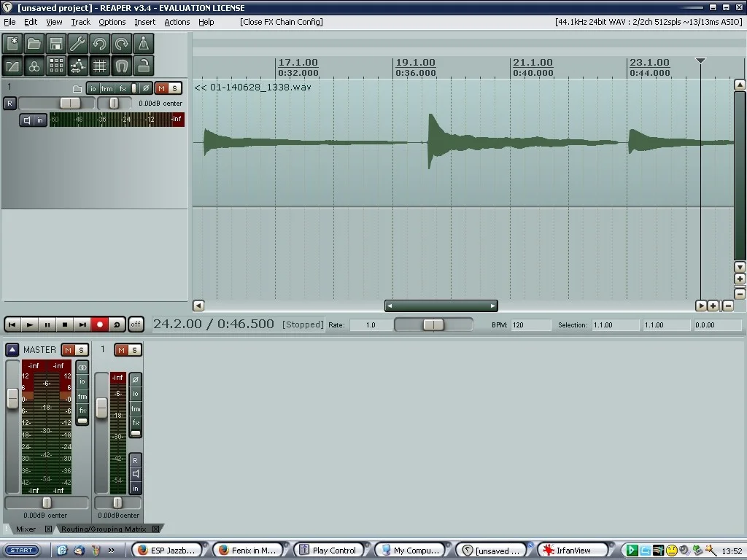
Task: Click the vertical zoom-in plus button
Action: [x=740, y=279]
